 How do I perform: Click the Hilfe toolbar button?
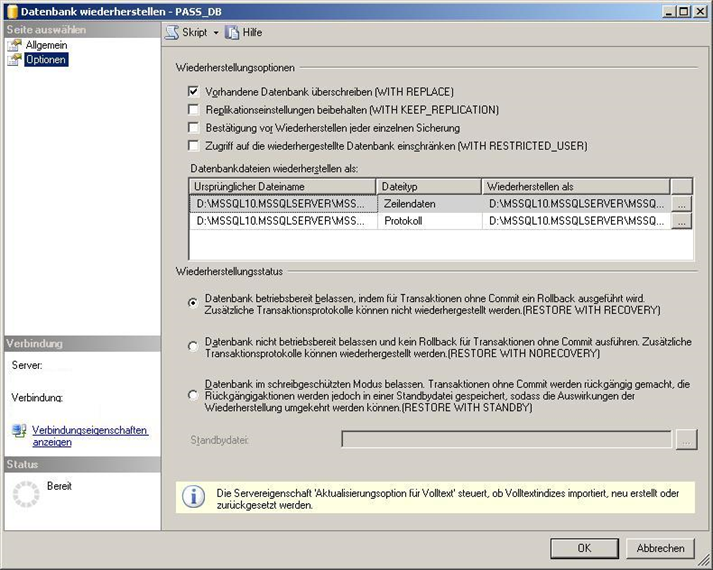(x=243, y=32)
